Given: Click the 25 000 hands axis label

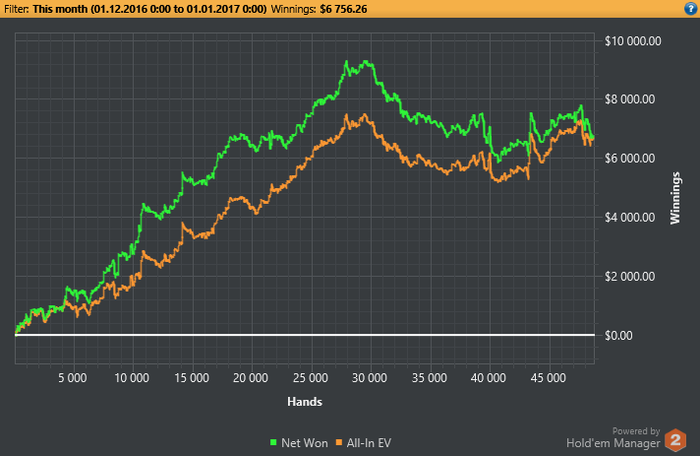Looking at the screenshot, I should click(310, 378).
